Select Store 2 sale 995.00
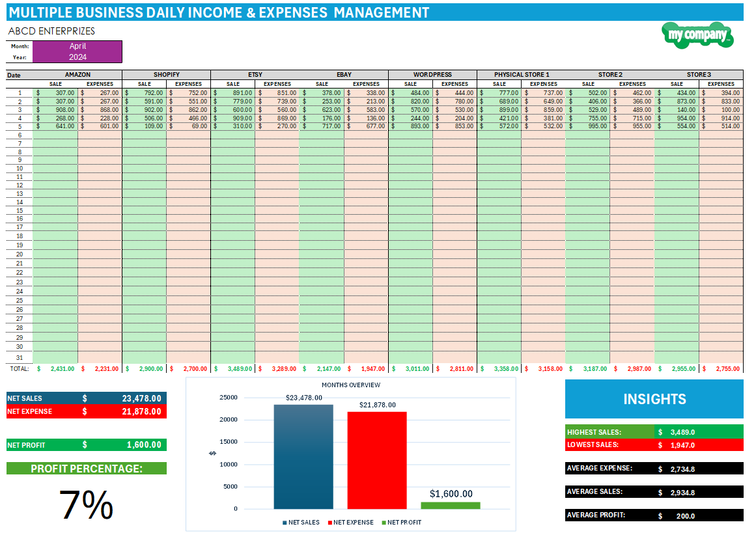Screen dimensions: 756x533 pyautogui.click(x=588, y=126)
